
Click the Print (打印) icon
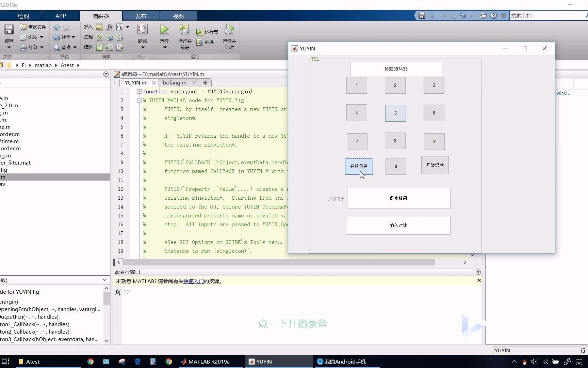coord(23,47)
